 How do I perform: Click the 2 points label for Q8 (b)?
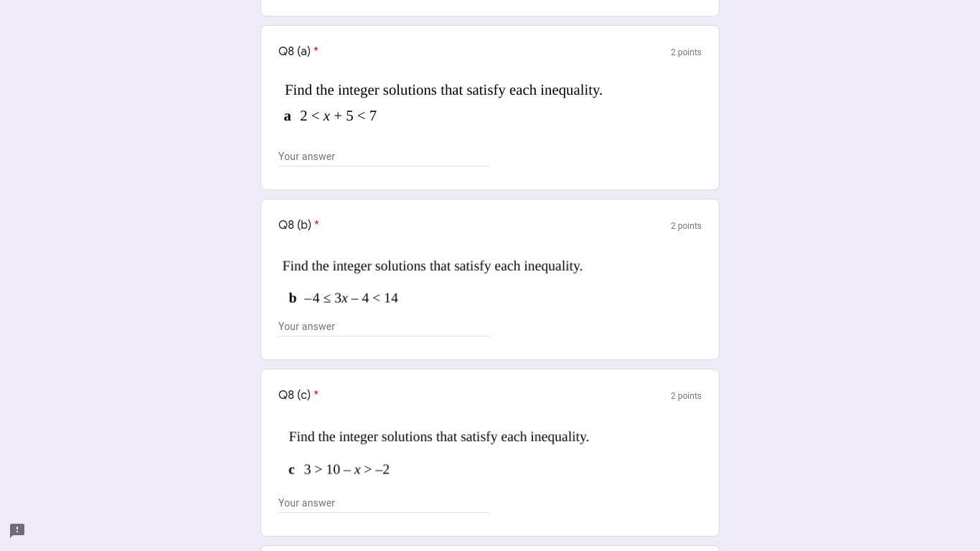[x=686, y=226]
